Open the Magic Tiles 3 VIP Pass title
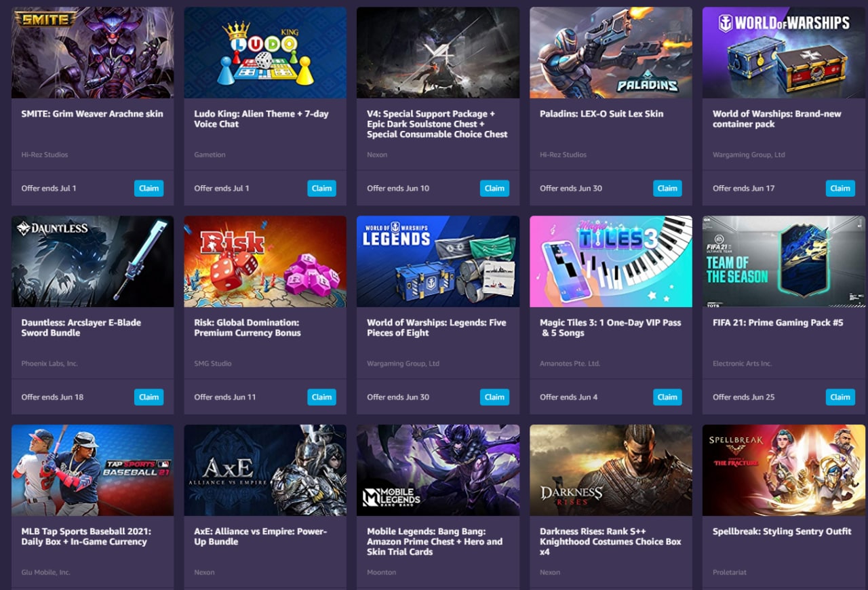 pos(610,328)
